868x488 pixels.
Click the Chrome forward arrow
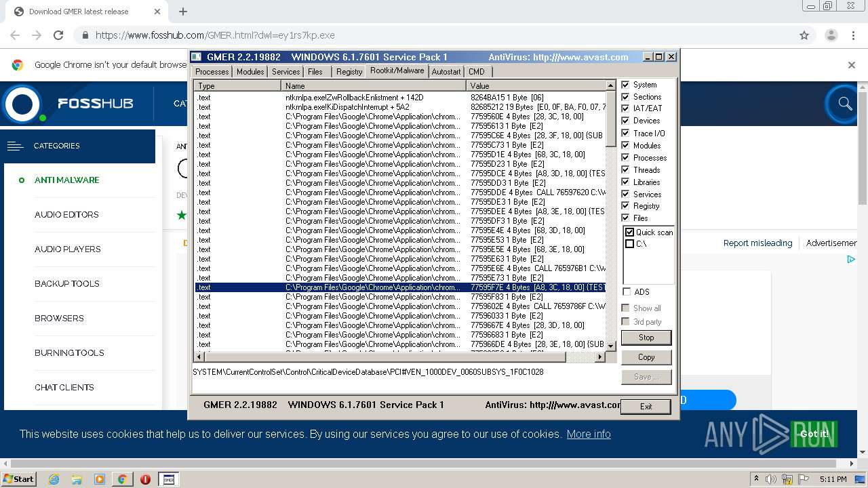point(37,35)
